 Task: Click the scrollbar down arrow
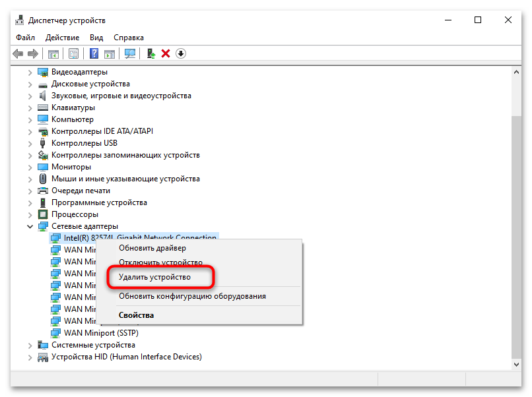pos(516,363)
